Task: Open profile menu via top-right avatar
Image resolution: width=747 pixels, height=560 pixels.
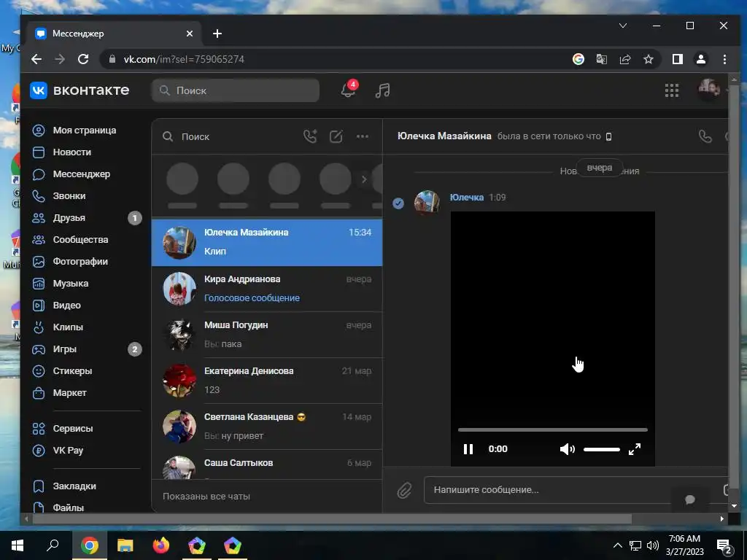Action: pyautogui.click(x=709, y=90)
